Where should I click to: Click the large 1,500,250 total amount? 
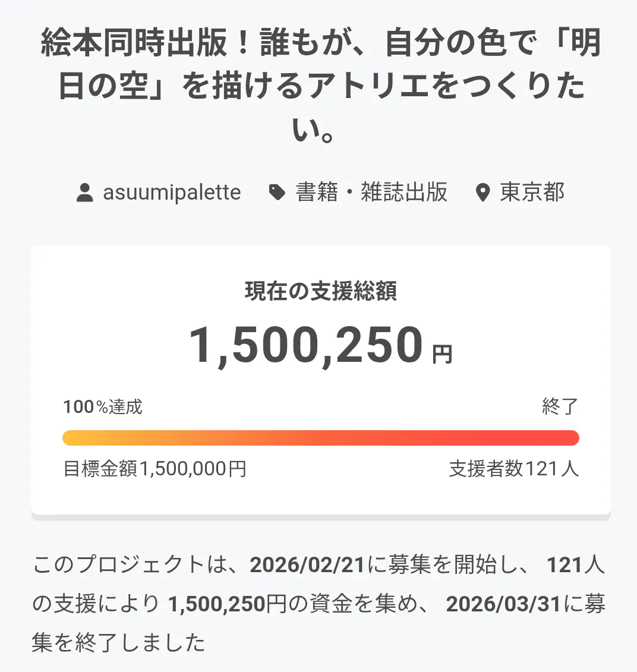pos(306,345)
